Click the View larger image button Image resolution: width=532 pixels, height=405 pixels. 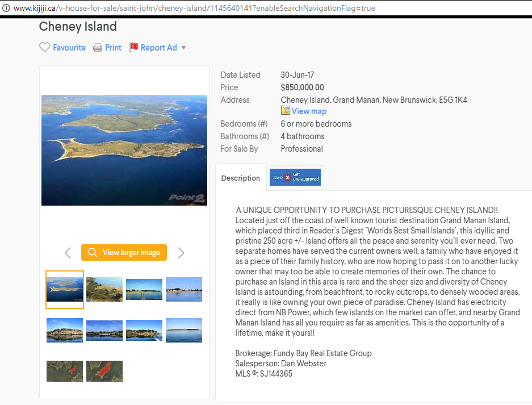(124, 252)
